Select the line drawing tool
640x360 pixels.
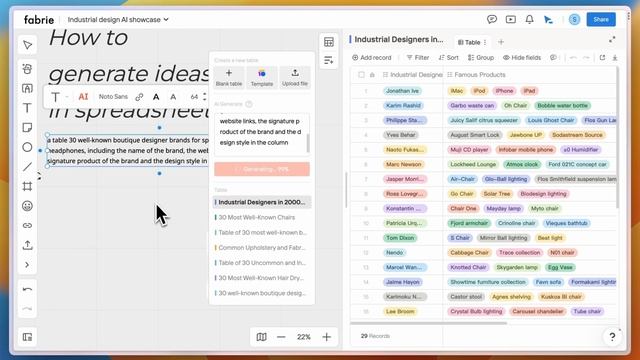tap(27, 167)
